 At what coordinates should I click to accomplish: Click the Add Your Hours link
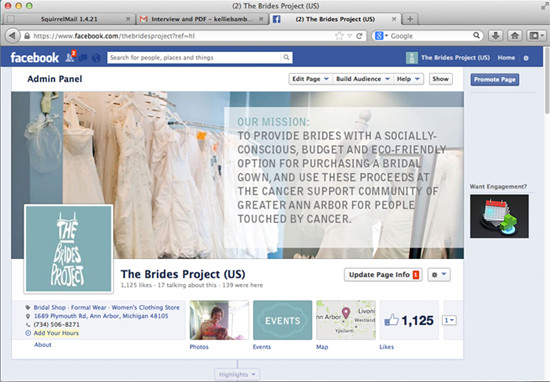point(56,333)
